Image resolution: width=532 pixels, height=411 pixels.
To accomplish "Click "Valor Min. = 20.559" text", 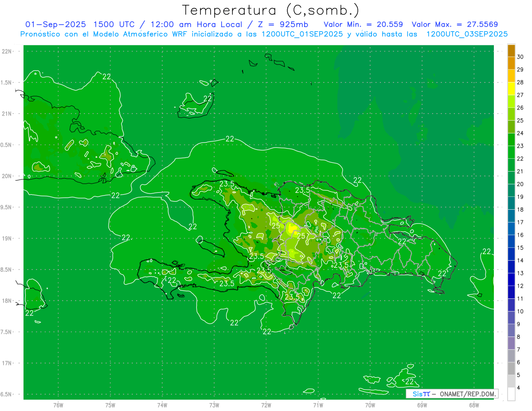I will 364,24.
